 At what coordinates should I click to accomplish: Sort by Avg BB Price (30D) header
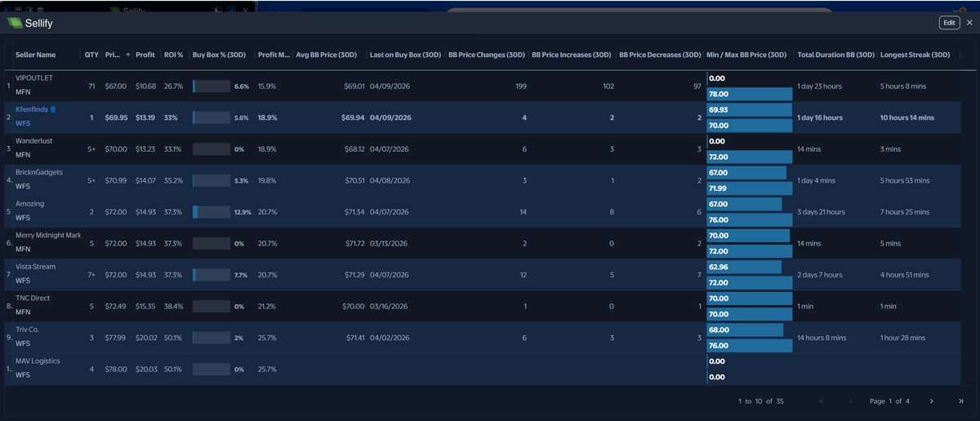click(x=327, y=55)
